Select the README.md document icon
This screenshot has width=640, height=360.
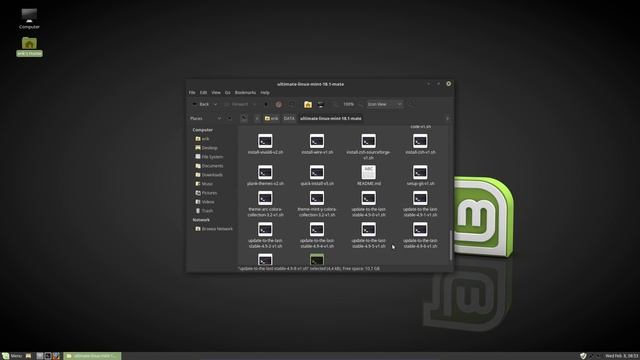[x=369, y=172]
